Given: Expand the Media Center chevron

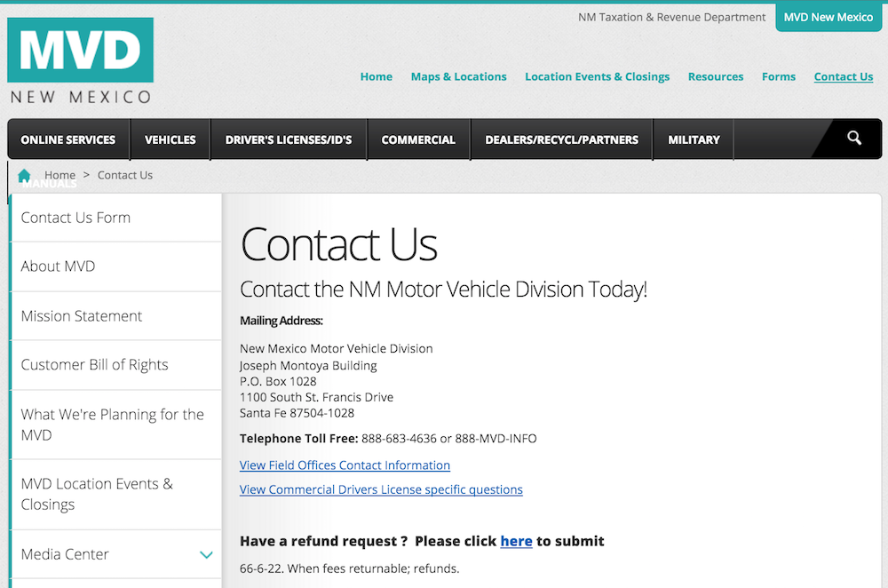Looking at the screenshot, I should pyautogui.click(x=206, y=554).
